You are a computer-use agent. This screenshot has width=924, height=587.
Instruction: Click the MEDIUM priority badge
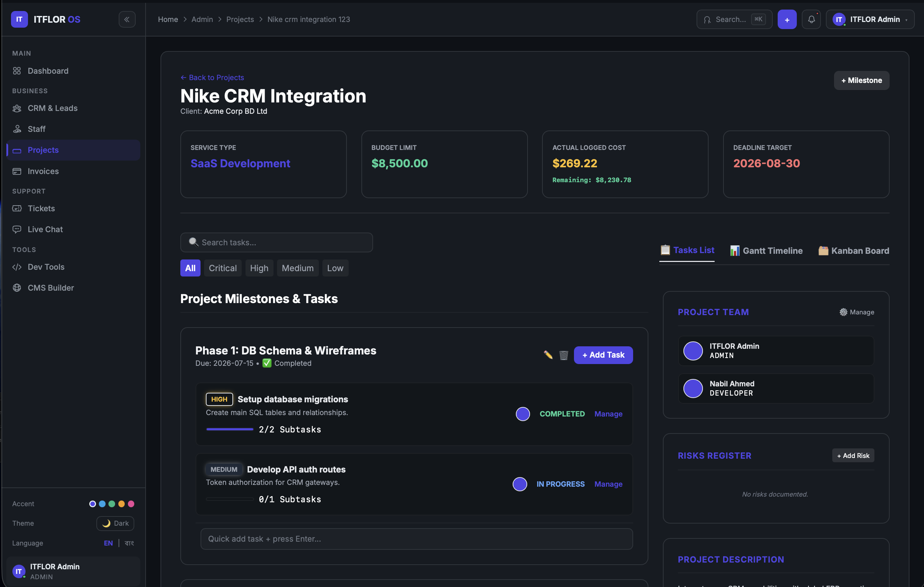pyautogui.click(x=224, y=469)
